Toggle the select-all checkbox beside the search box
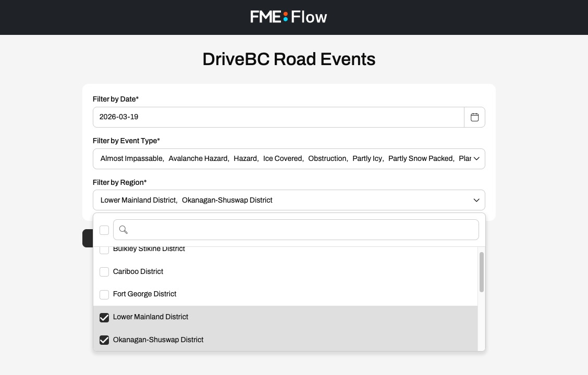Image resolution: width=588 pixels, height=375 pixels. click(x=104, y=230)
